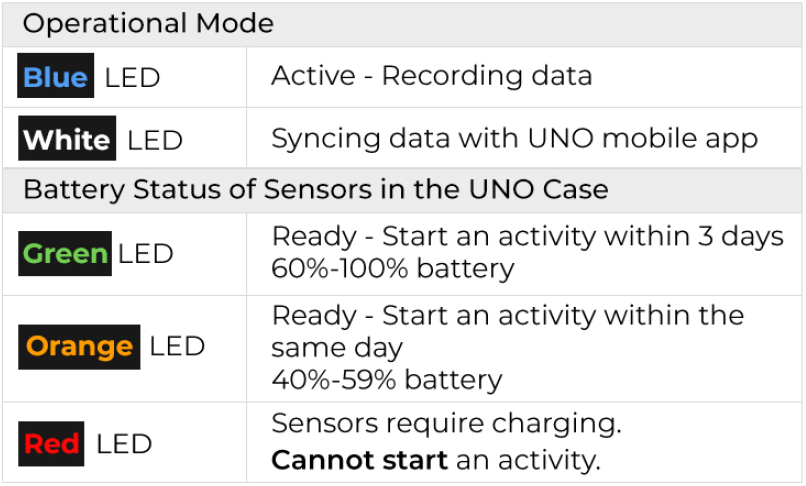This screenshot has width=806, height=486.
Task: Click "Ready - Start an activity within the" line
Action: pos(507,316)
